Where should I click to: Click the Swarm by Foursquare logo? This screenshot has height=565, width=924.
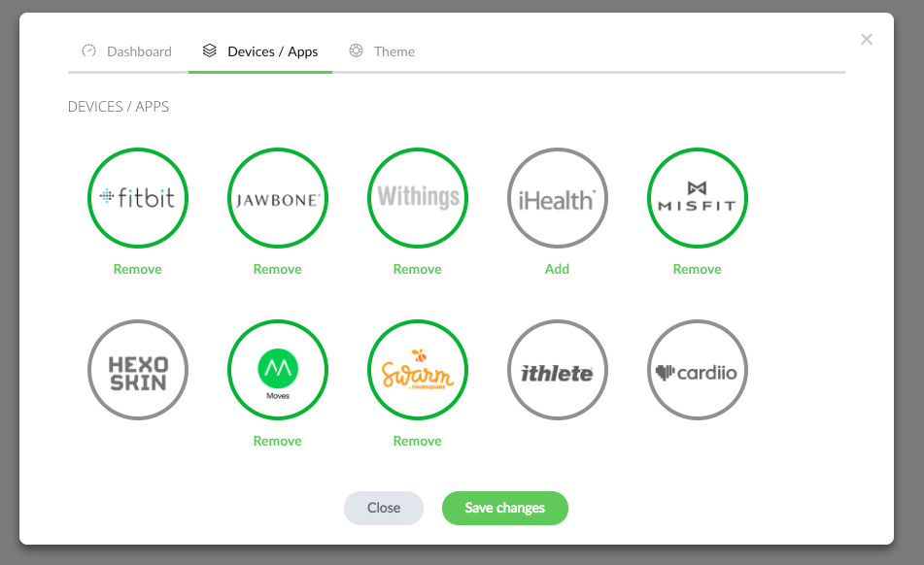418,370
